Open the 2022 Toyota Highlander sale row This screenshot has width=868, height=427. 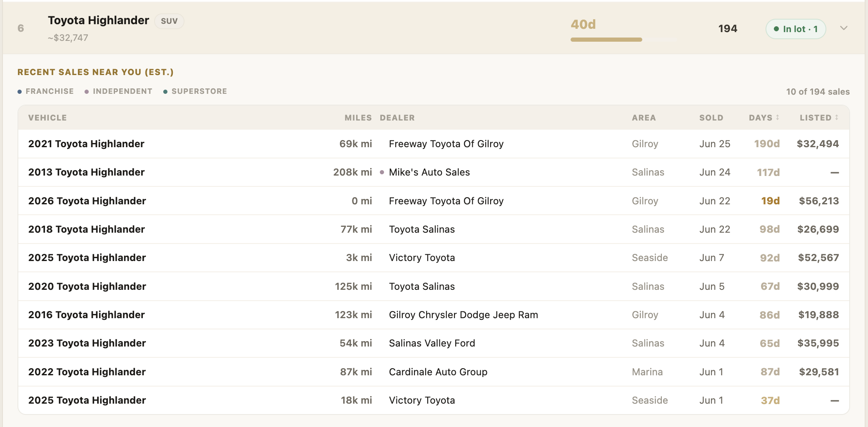pos(434,372)
